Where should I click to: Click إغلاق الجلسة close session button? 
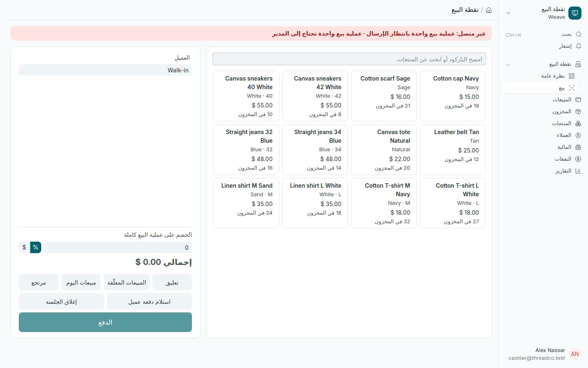(61, 301)
